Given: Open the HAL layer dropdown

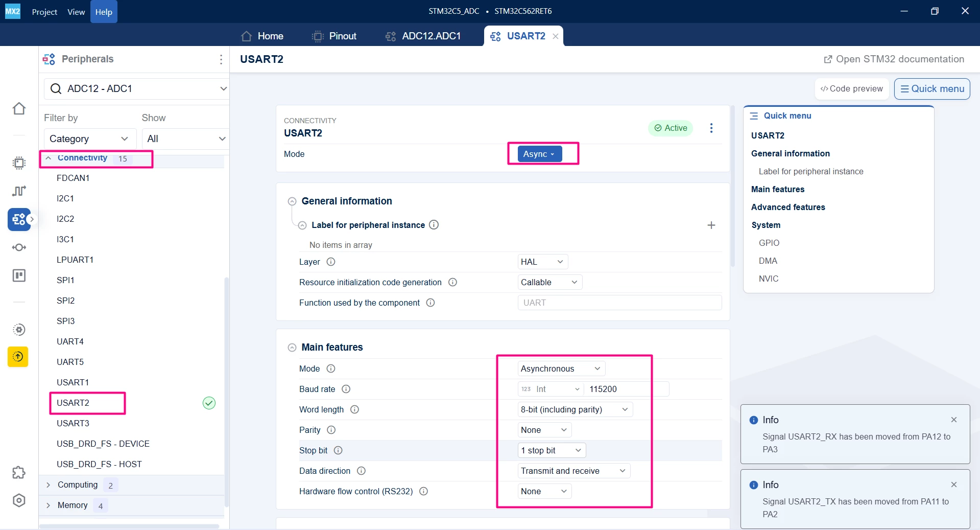Looking at the screenshot, I should 542,262.
